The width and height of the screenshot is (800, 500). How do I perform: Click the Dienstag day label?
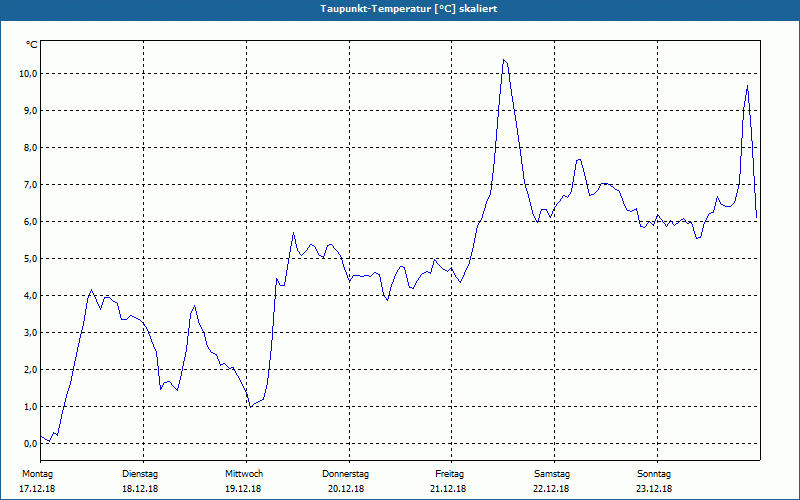coord(140,474)
